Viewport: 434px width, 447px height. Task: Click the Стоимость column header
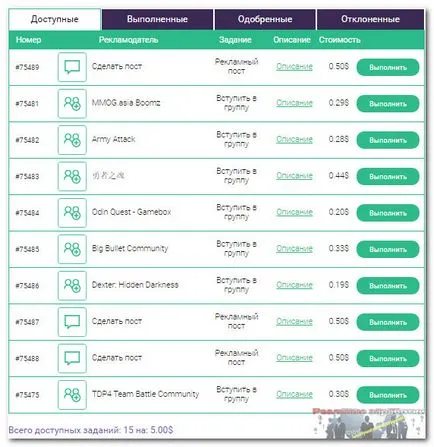pyautogui.click(x=339, y=40)
